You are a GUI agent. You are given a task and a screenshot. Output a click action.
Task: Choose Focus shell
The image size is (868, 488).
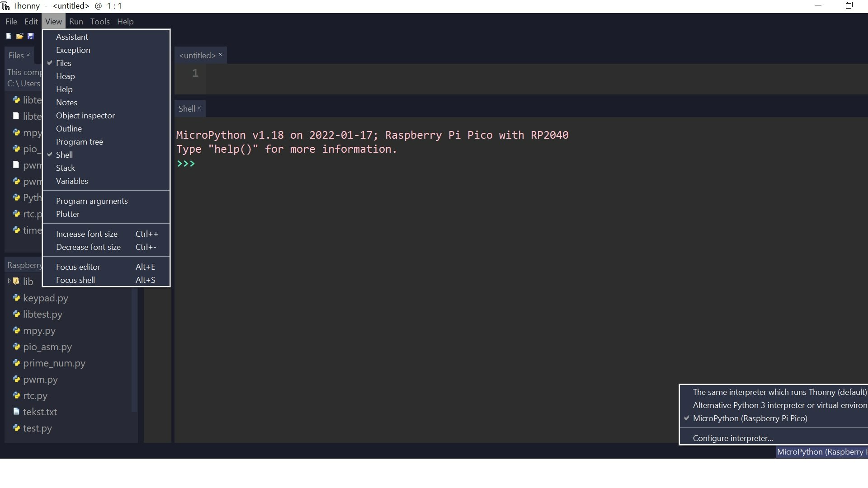pos(106,280)
